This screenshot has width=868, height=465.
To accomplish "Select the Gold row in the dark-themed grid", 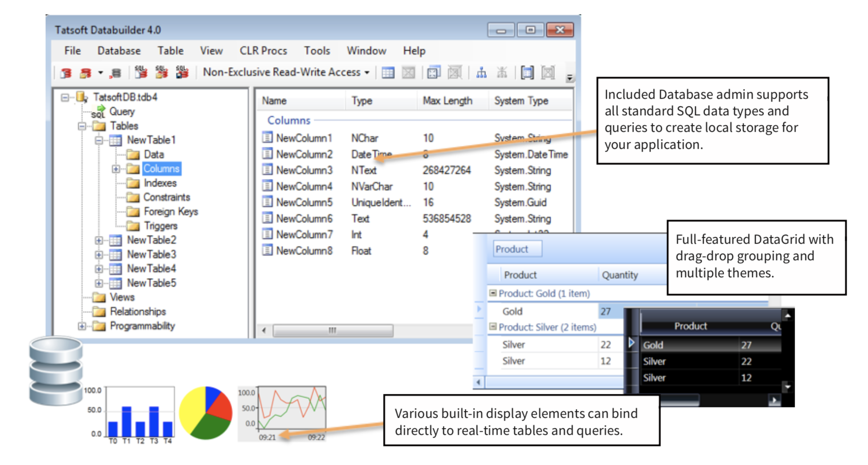I will click(711, 345).
